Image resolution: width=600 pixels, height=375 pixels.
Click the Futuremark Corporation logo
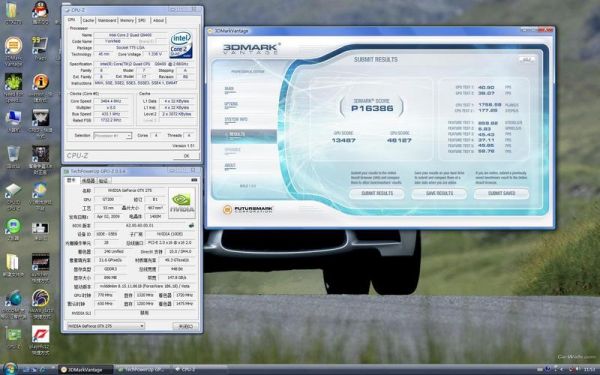click(248, 210)
